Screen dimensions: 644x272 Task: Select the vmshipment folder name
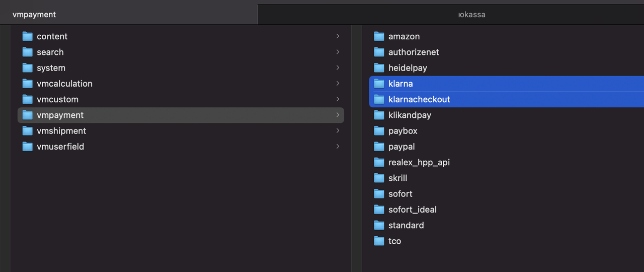point(61,130)
